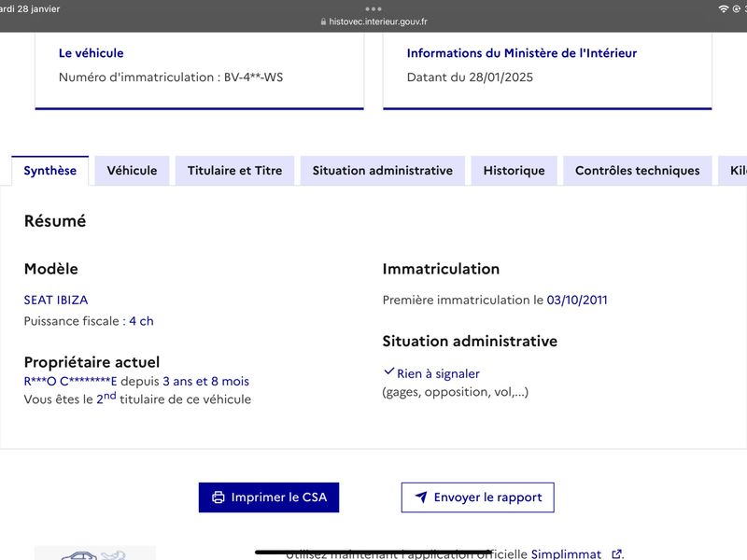Open the Véhicule tab
This screenshot has width=747, height=560.
pyautogui.click(x=132, y=171)
